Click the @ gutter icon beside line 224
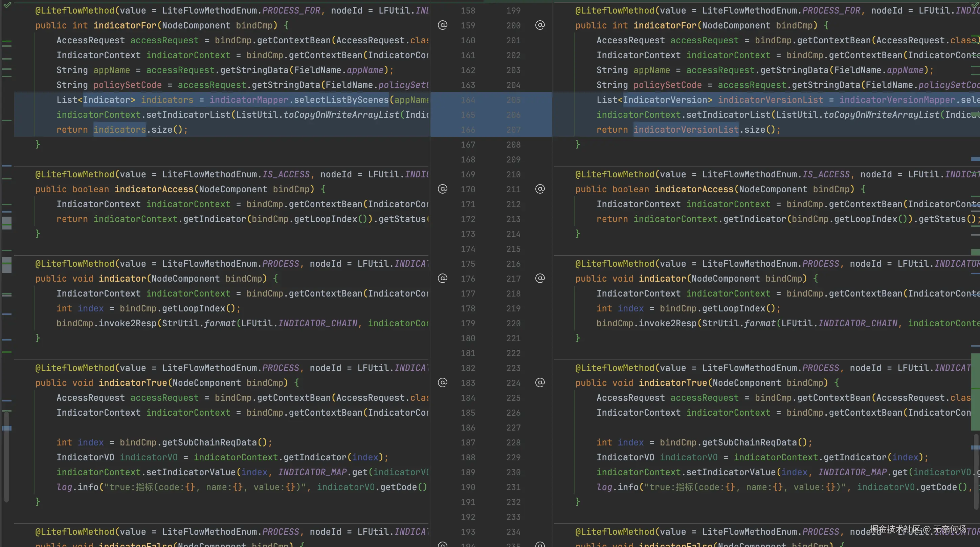The width and height of the screenshot is (980, 547). pyautogui.click(x=540, y=382)
